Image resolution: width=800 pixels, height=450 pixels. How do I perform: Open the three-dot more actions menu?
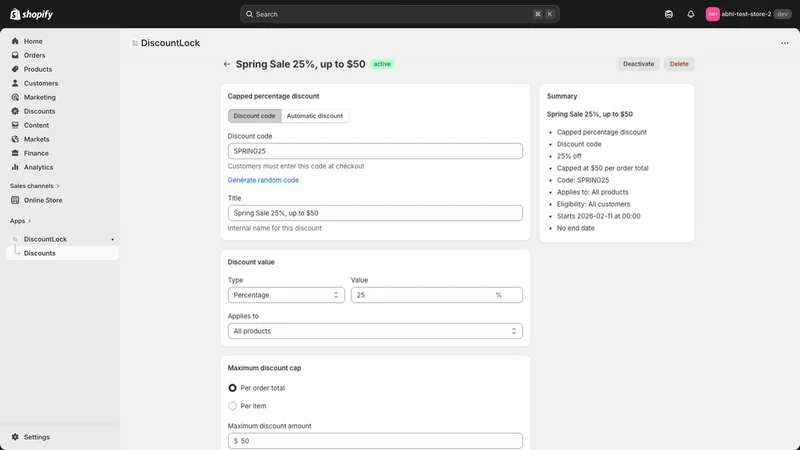coord(785,43)
